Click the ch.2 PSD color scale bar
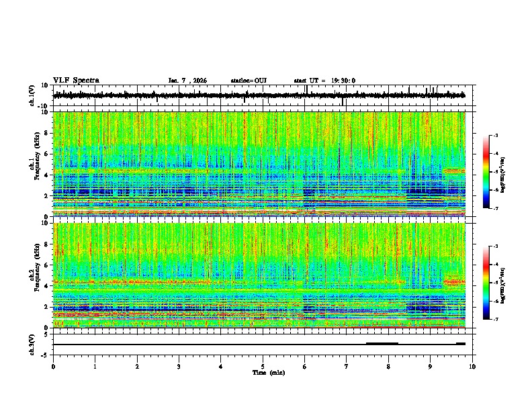 coord(486,283)
